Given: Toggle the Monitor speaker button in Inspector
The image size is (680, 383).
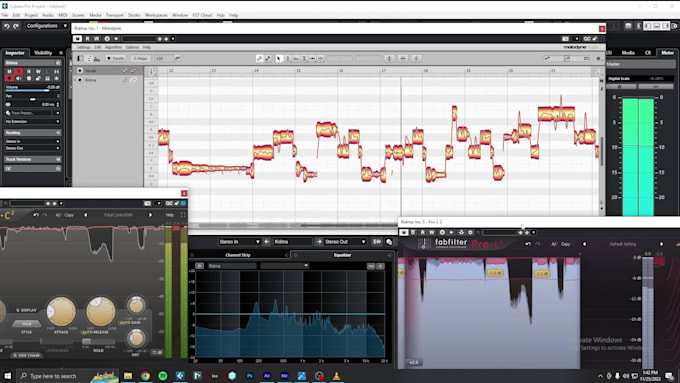Looking at the screenshot, I should coord(19,79).
